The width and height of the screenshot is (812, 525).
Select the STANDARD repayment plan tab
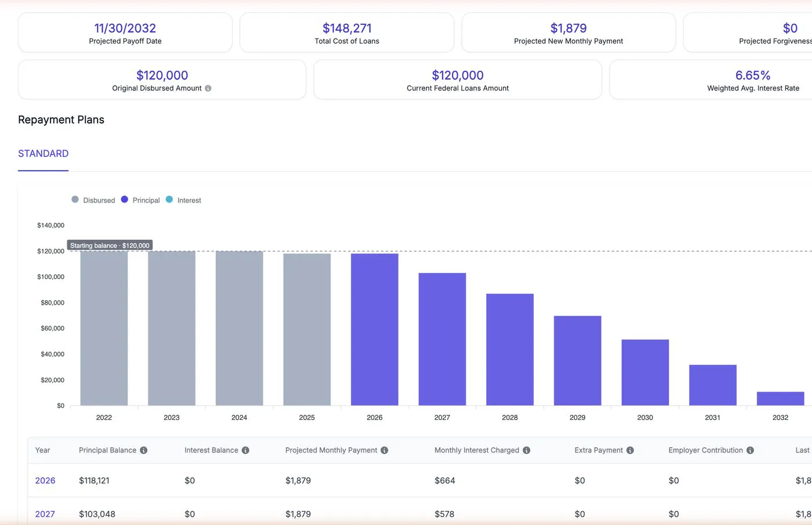pyautogui.click(x=43, y=154)
